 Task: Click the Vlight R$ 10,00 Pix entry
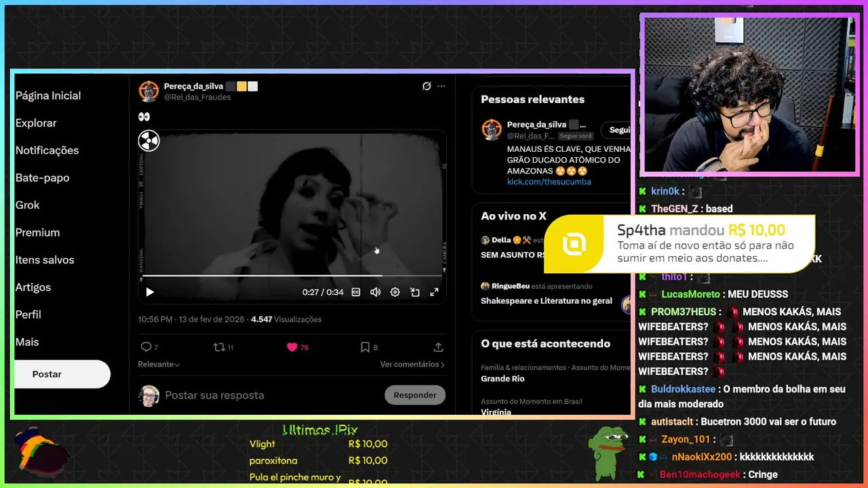[x=319, y=444]
